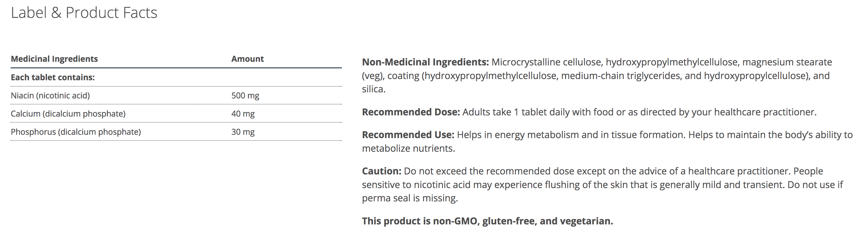Viewport: 868px width, 235px height.
Task: Click the 'metabolize nutrients.' text
Action: (x=408, y=149)
